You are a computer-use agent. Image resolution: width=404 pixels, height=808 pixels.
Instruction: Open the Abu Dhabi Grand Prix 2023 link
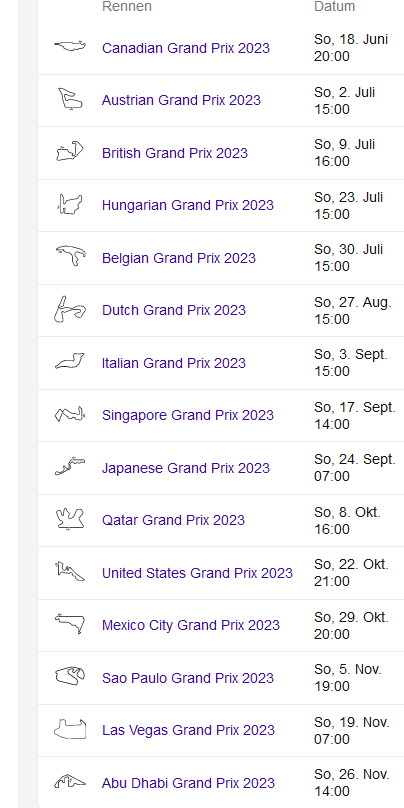pyautogui.click(x=188, y=783)
